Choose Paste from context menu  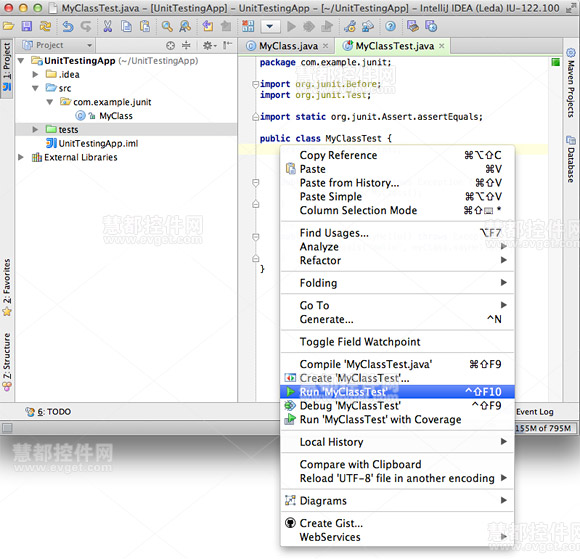pos(397,169)
